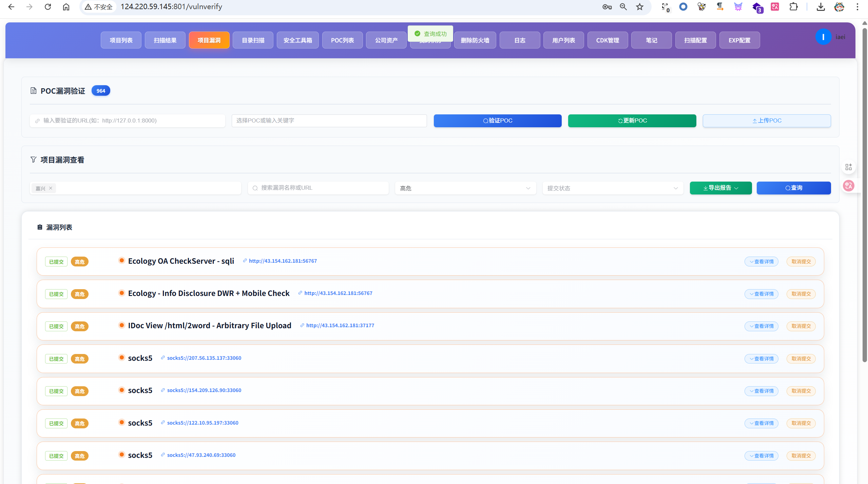Image resolution: width=868 pixels, height=484 pixels.
Task: Open the 目录扫描 tab
Action: [253, 40]
